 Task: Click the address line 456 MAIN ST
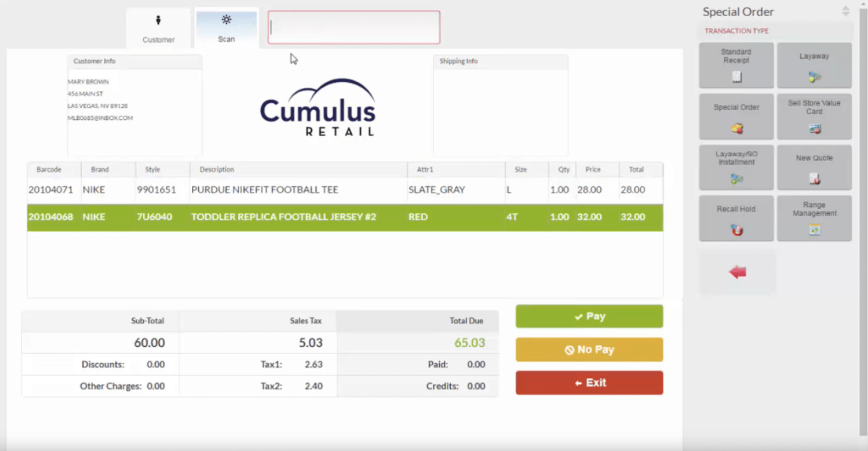(85, 94)
